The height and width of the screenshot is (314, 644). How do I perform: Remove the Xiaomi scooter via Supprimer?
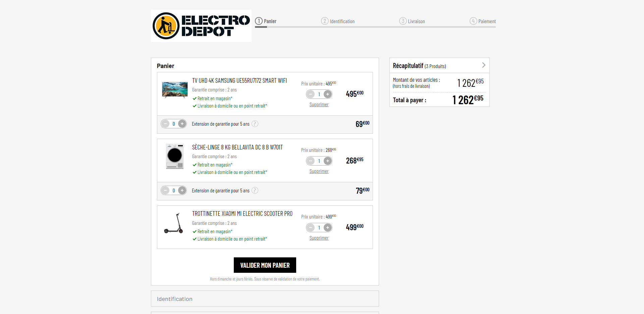pyautogui.click(x=319, y=238)
